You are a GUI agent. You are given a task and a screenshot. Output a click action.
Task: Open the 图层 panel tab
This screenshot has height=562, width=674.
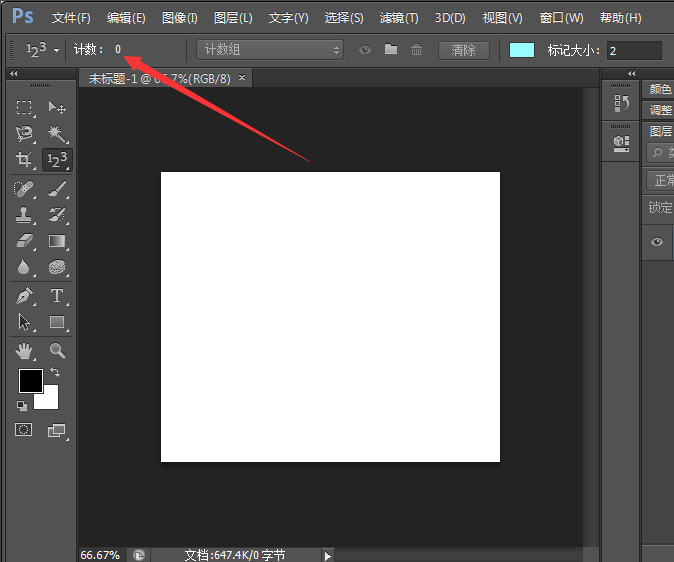coord(660,131)
